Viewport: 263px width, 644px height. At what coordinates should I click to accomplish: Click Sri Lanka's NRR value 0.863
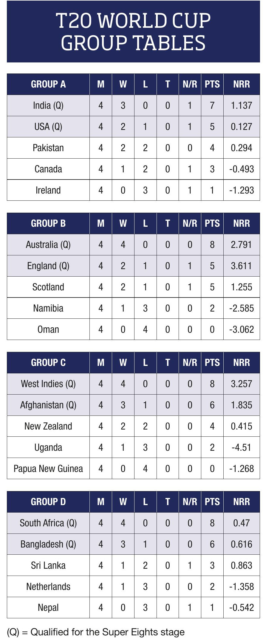pyautogui.click(x=241, y=565)
